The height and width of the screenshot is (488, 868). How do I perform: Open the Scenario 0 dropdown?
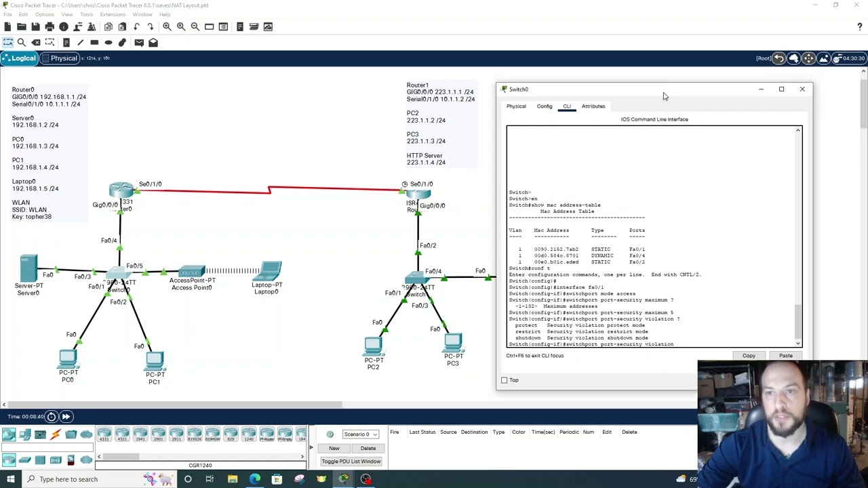[360, 434]
